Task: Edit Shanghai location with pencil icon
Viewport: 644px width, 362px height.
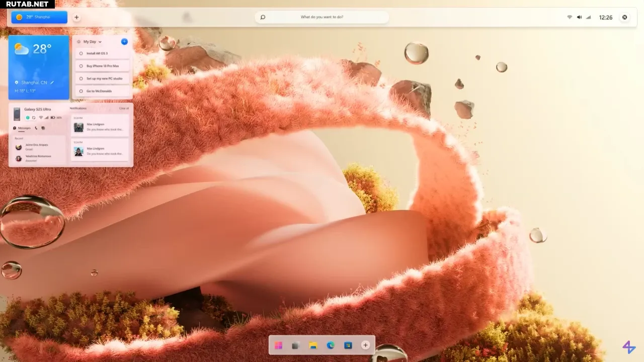Action: coord(52,82)
